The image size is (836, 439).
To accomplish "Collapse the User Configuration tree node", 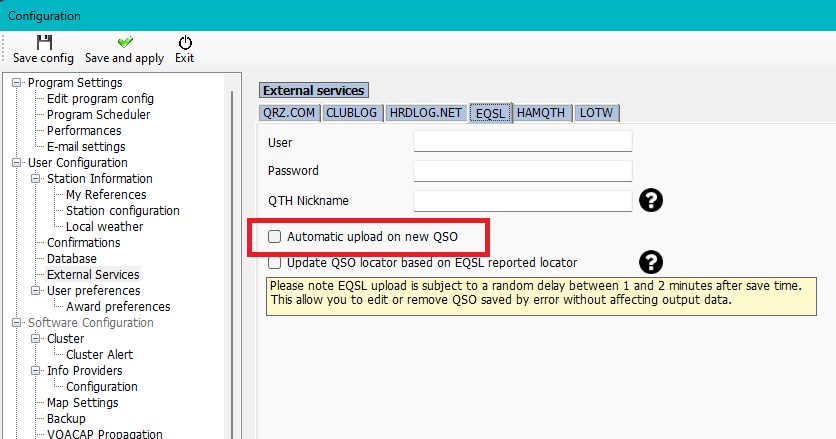I will click(17, 163).
